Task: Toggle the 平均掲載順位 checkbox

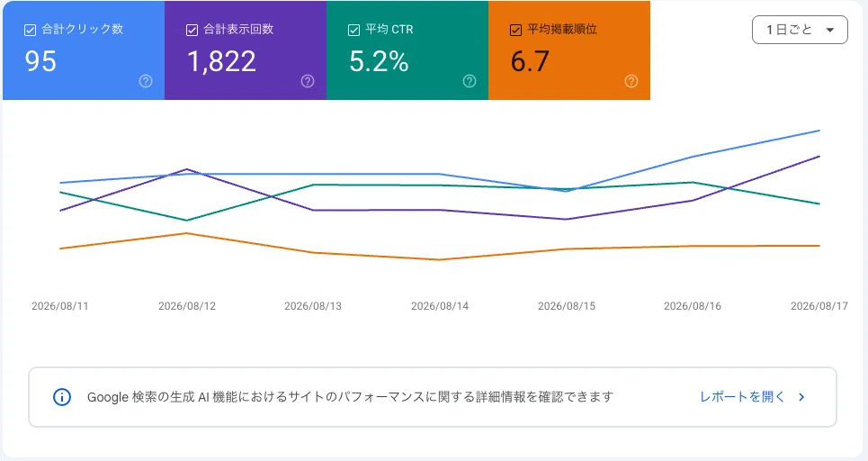Action: tap(515, 30)
